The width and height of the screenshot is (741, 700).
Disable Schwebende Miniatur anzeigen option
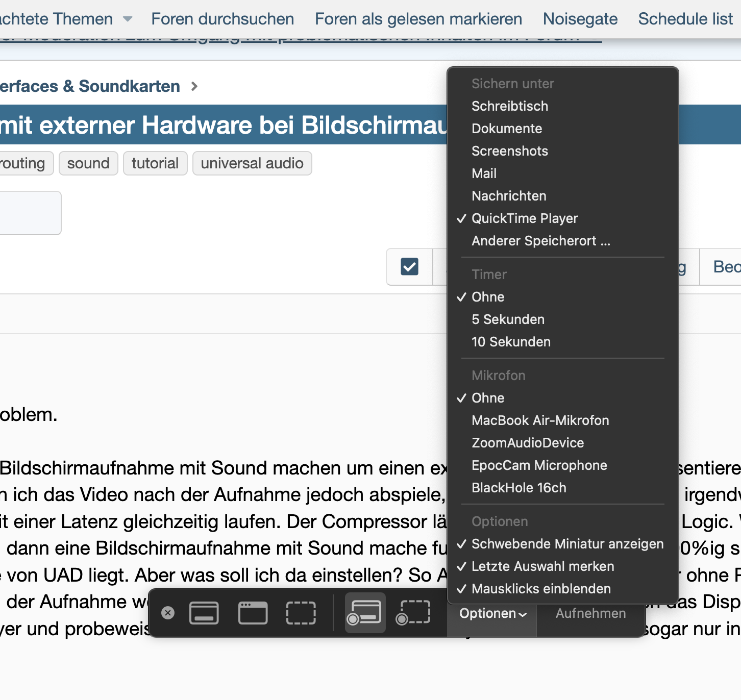567,544
